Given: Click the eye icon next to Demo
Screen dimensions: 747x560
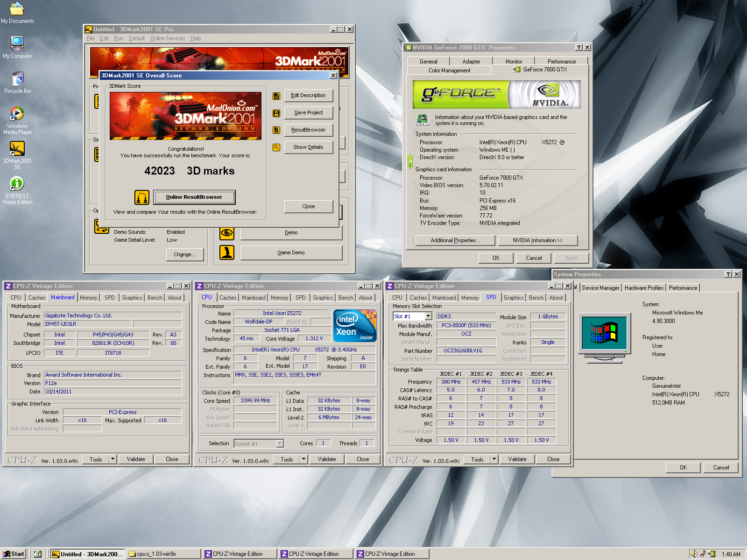Looking at the screenshot, I should point(227,232).
